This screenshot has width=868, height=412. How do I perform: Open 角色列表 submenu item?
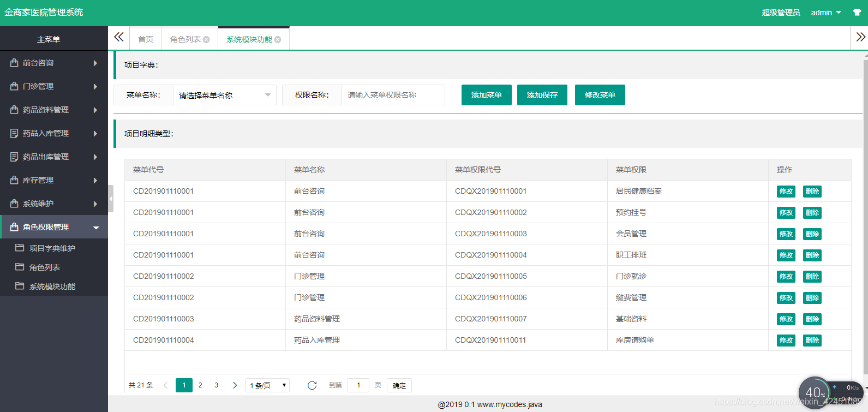click(x=54, y=267)
